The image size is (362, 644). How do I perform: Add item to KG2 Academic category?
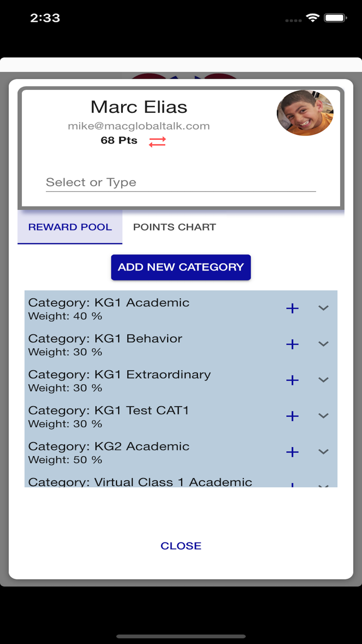pos(292,452)
